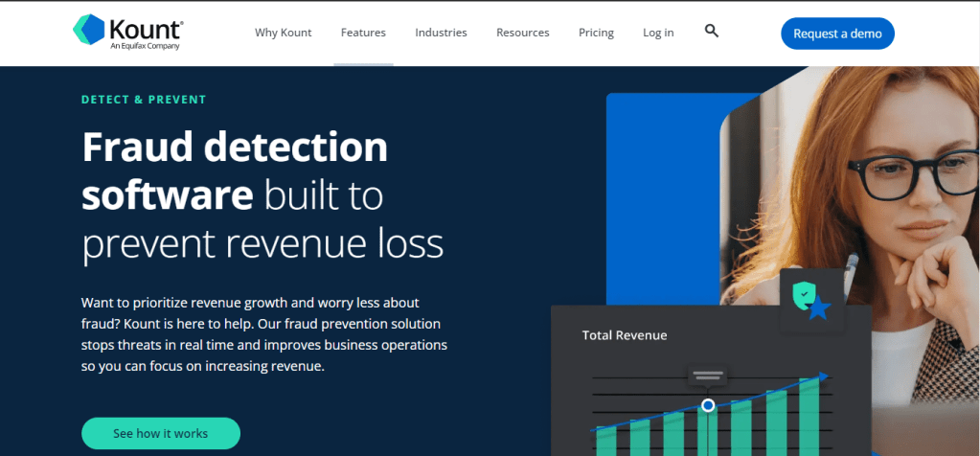Click the photo of woman with glasses
This screenshot has height=456, width=980.
862,192
